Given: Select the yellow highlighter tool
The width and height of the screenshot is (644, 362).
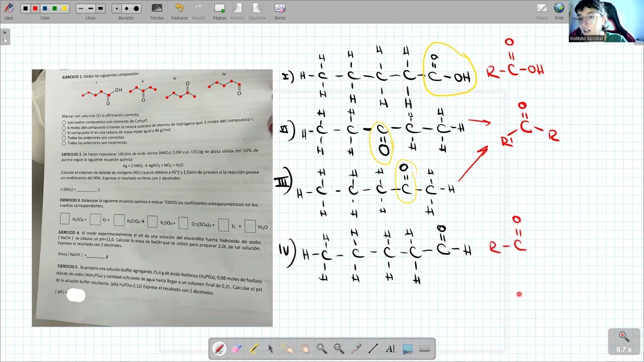Looking at the screenshot, I should [254, 348].
